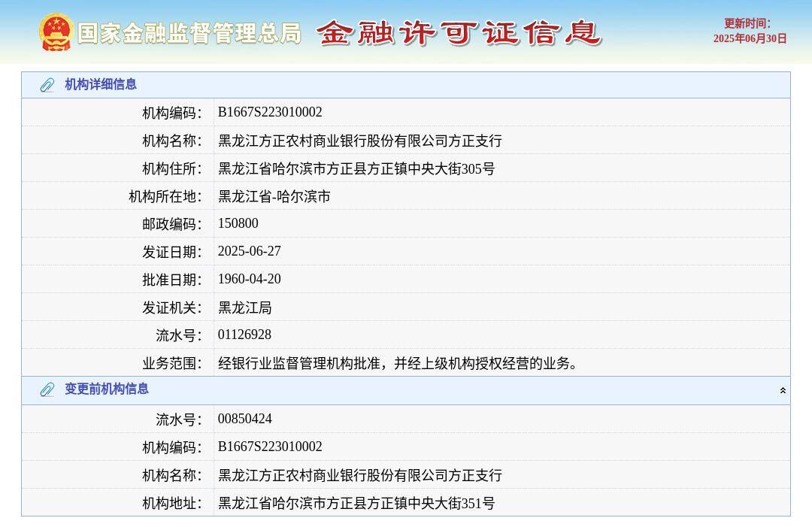812x527 pixels.
Task: Click the 发证机关 row label
Action: point(172,308)
